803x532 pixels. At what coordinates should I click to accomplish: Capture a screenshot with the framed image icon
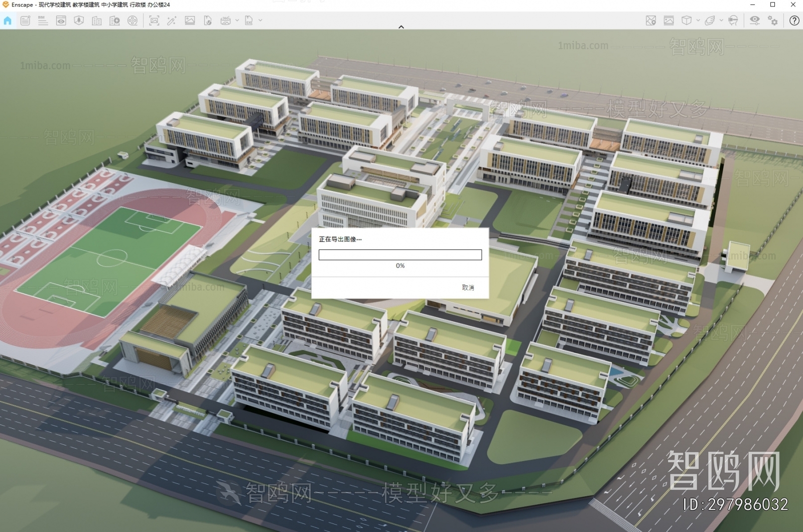click(154, 21)
